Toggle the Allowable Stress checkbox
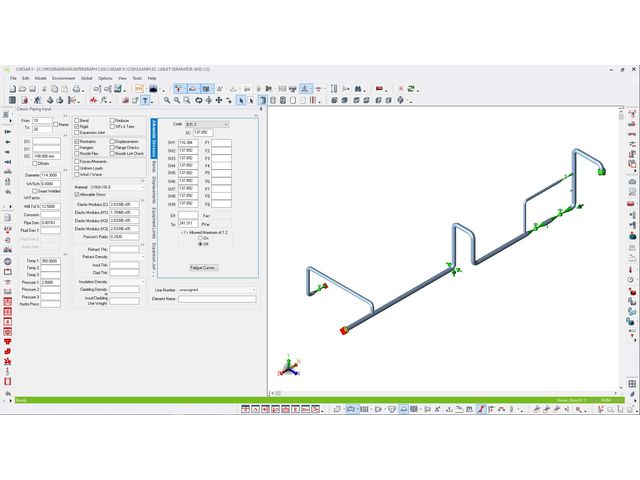 pyautogui.click(x=77, y=194)
